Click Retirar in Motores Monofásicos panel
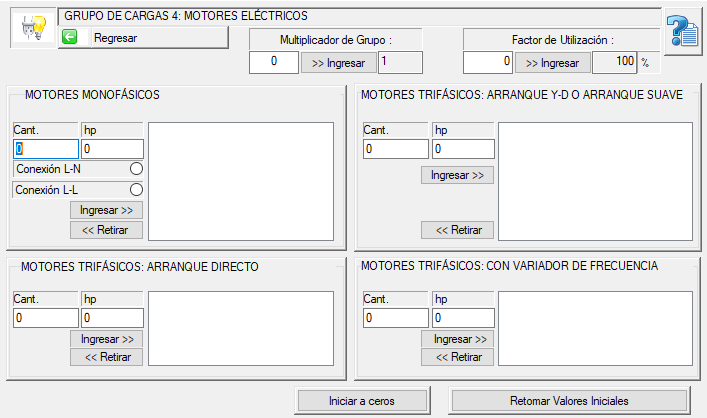 point(106,230)
